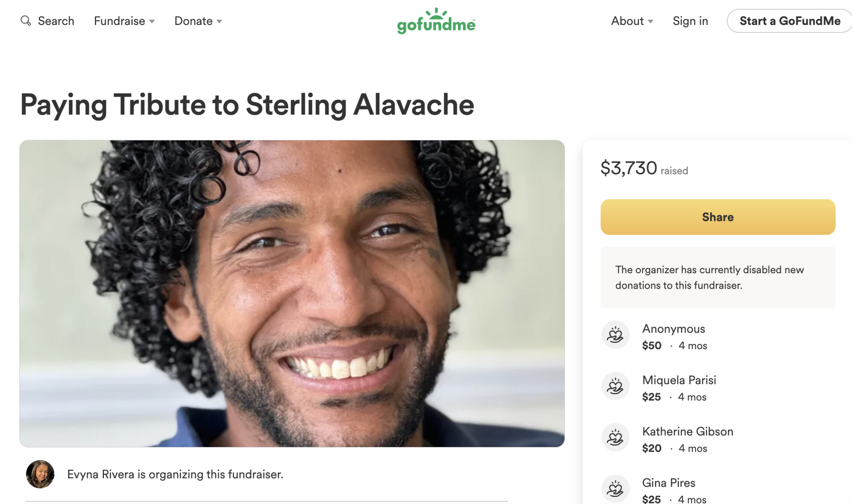Viewport: 852px width, 504px height.
Task: Click the $3,730 raised amount
Action: click(x=629, y=168)
